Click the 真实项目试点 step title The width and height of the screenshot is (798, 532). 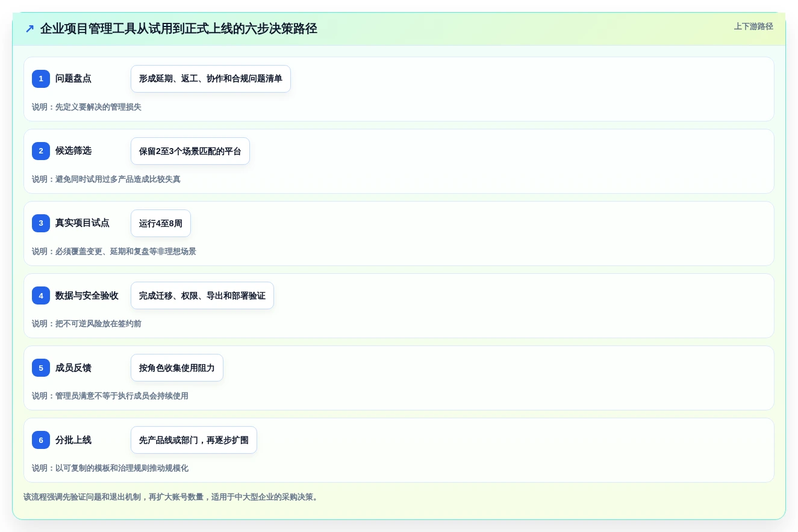[x=83, y=223]
